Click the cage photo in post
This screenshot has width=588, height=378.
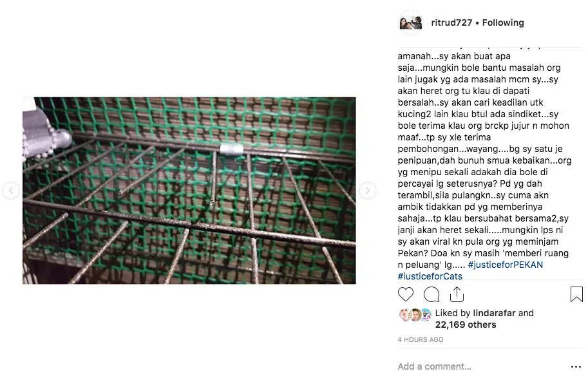(189, 191)
